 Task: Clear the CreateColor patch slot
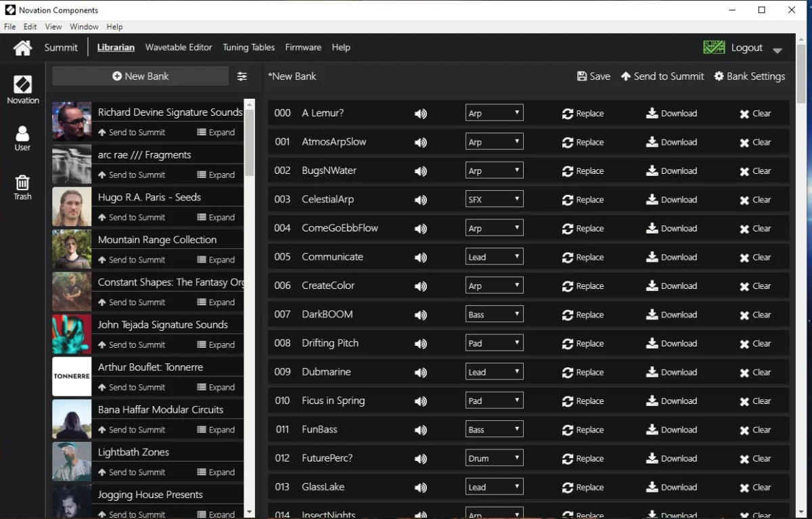tap(755, 286)
